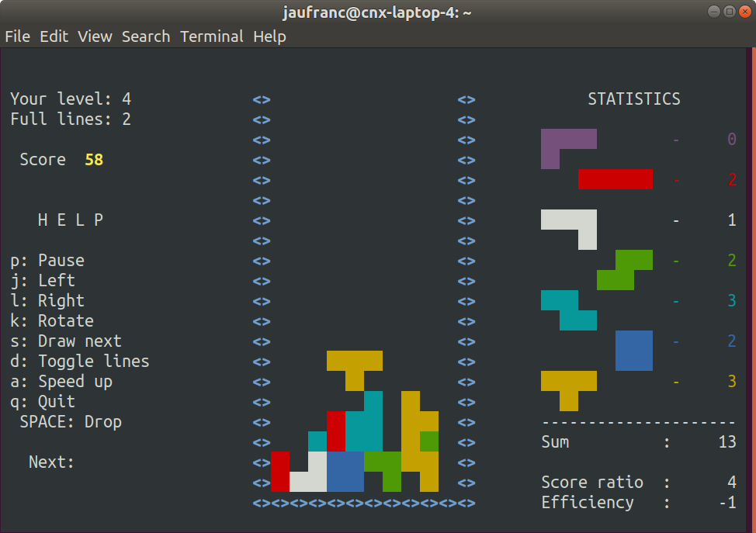The image size is (756, 533).
Task: Click the 'Your level: 4' text
Action: [x=71, y=99]
